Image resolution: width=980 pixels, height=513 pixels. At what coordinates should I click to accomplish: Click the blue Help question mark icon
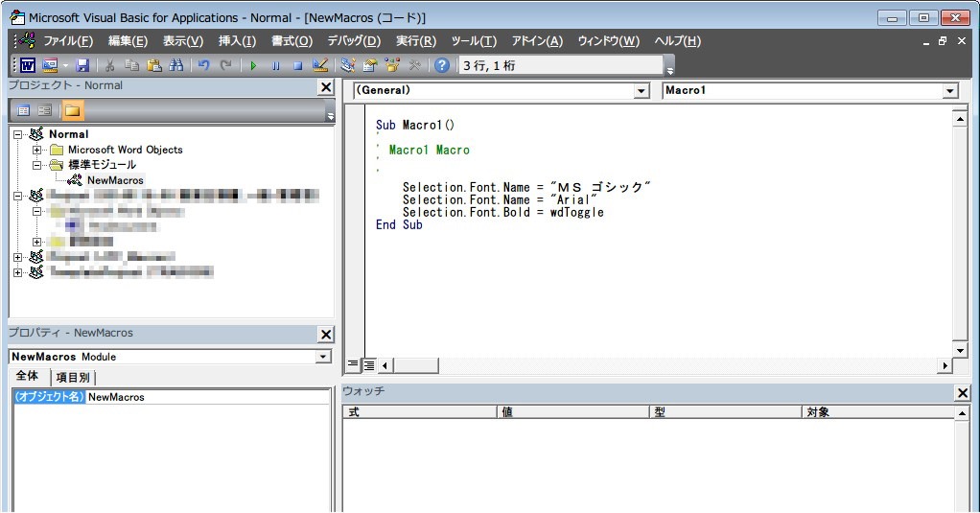pos(442,65)
